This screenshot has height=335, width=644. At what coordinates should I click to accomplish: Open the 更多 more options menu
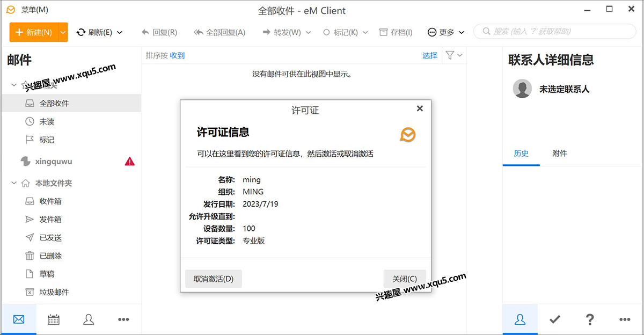click(x=446, y=32)
